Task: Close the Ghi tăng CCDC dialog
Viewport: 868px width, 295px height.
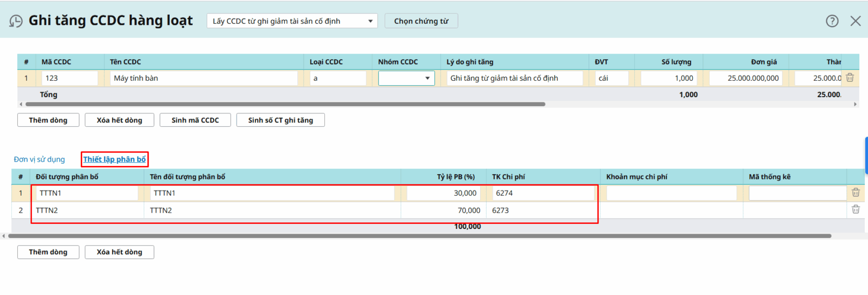Action: tap(856, 21)
